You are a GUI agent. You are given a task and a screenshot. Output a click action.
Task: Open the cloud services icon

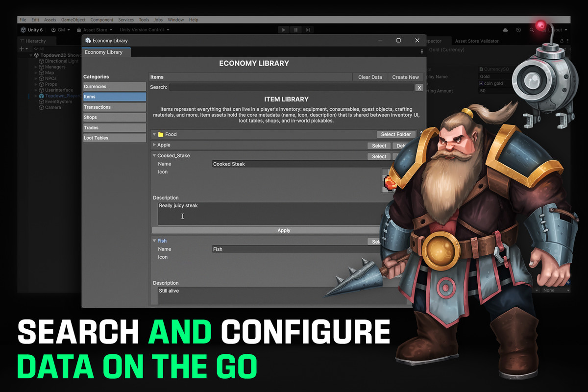[506, 30]
